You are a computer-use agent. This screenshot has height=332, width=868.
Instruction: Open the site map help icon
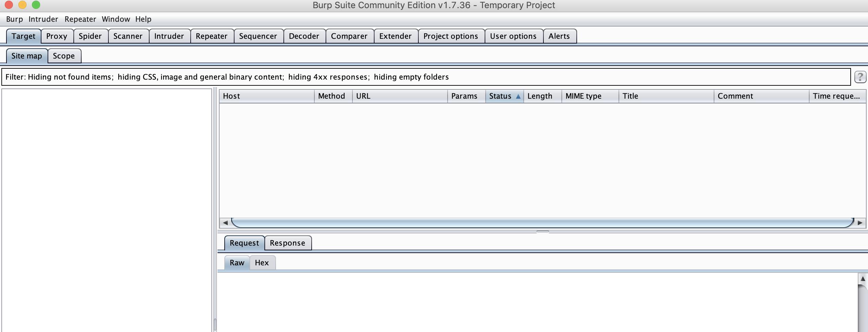[x=860, y=77]
